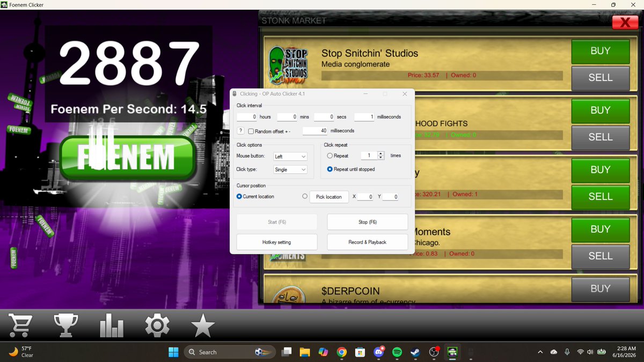Click the star icon in game bar

pyautogui.click(x=203, y=325)
